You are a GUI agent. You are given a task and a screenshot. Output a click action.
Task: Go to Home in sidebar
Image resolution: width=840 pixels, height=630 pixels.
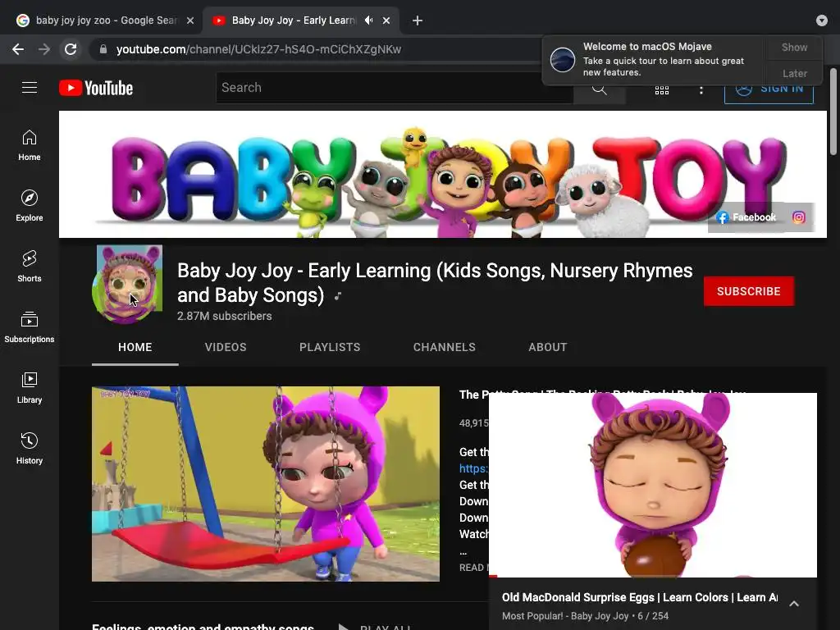tap(30, 145)
